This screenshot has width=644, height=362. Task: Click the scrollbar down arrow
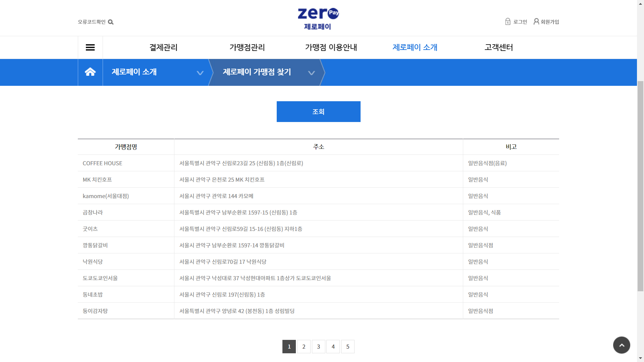click(x=640, y=358)
